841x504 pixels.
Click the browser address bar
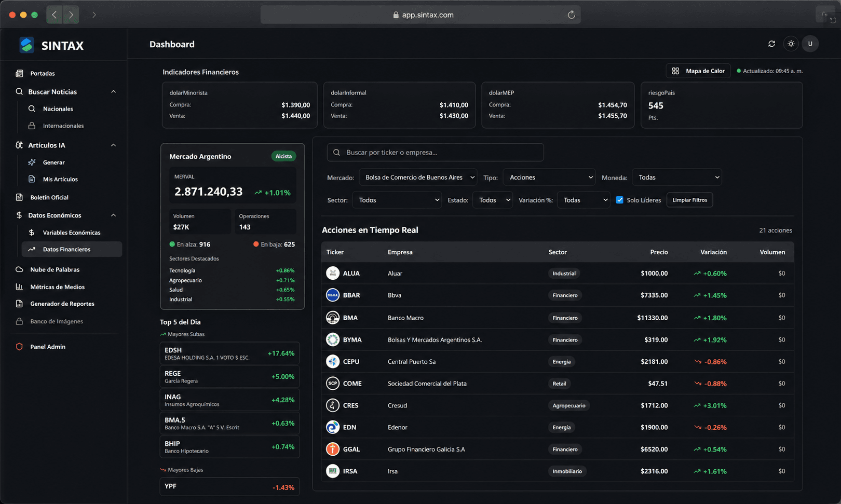tap(420, 15)
